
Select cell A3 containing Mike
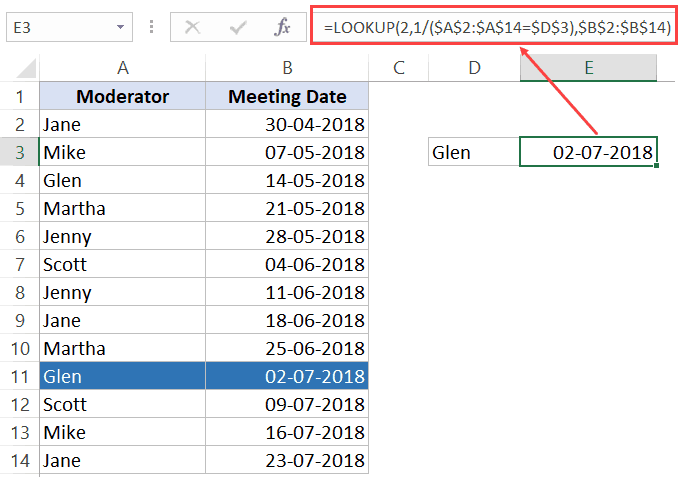pyautogui.click(x=122, y=152)
